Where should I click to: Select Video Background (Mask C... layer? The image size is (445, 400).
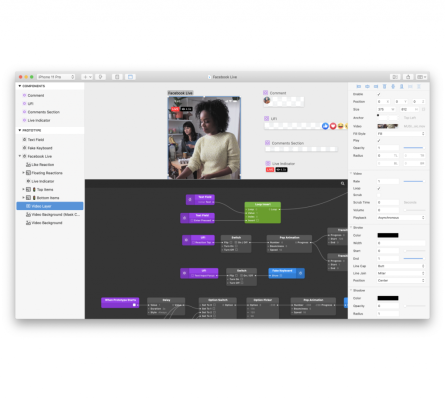[53, 214]
